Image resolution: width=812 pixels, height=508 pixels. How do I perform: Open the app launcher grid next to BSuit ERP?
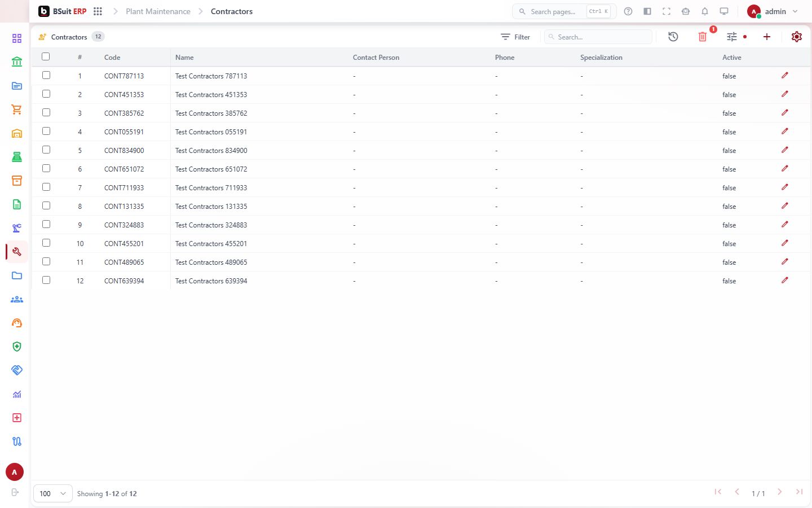pyautogui.click(x=98, y=11)
